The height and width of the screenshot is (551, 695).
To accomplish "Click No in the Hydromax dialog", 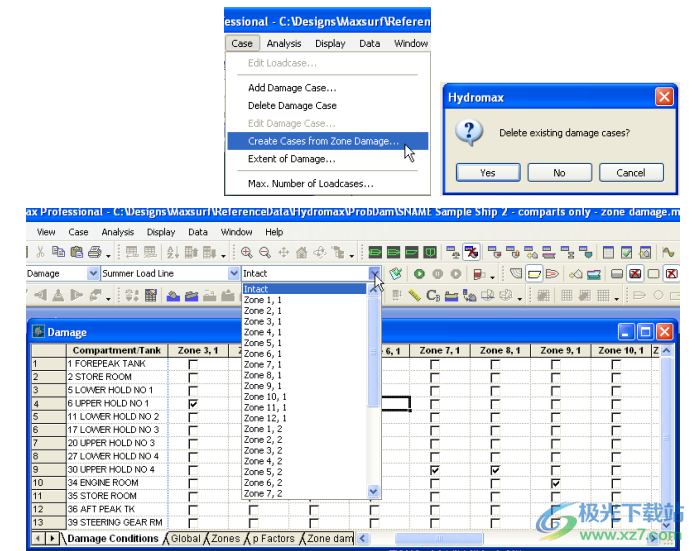I will click(x=559, y=172).
